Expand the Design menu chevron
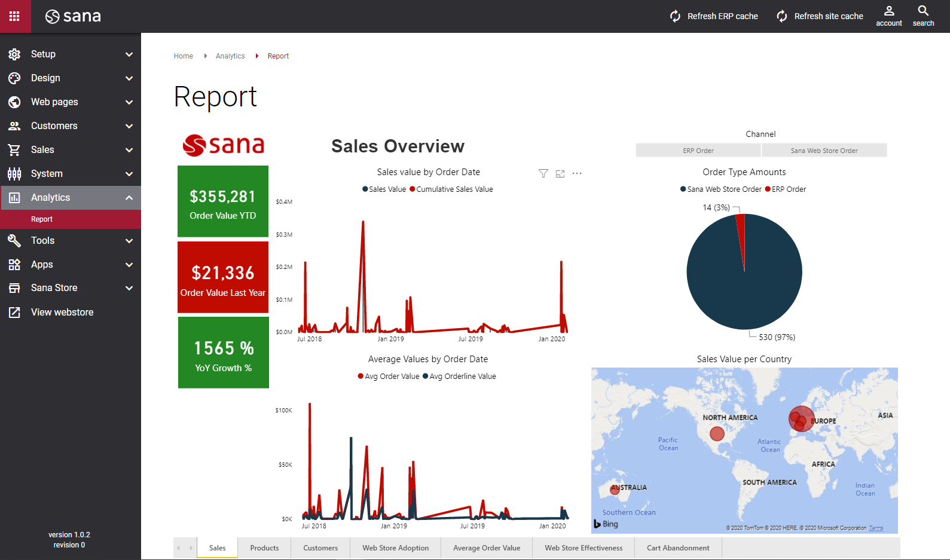Image resolution: width=950 pixels, height=560 pixels. tap(129, 78)
